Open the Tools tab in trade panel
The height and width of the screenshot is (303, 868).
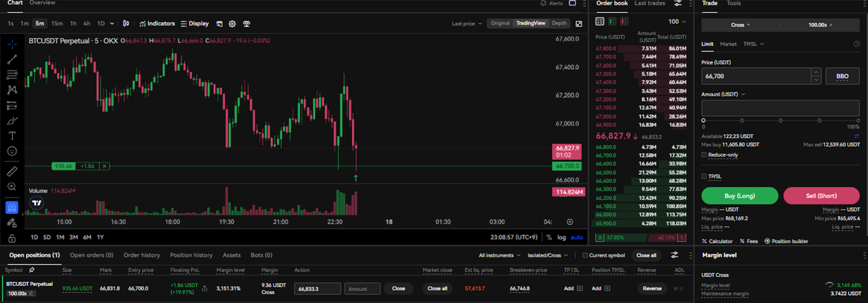click(x=734, y=3)
